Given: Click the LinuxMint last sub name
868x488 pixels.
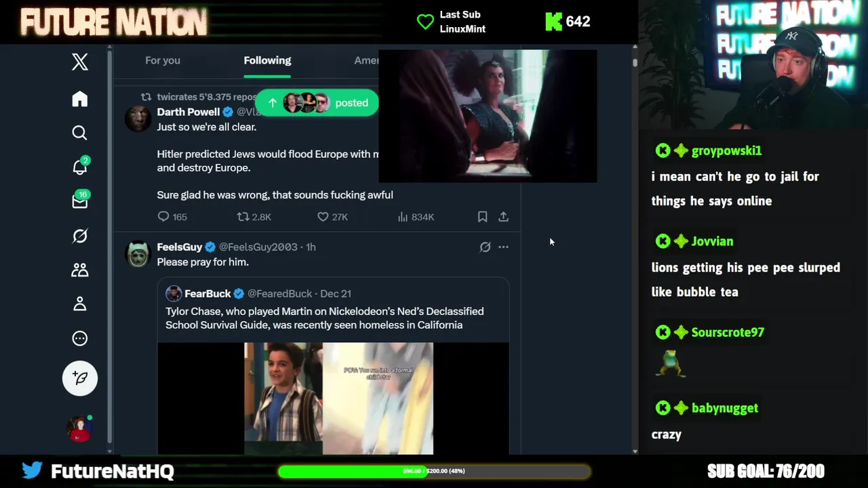Looking at the screenshot, I should pyautogui.click(x=462, y=29).
